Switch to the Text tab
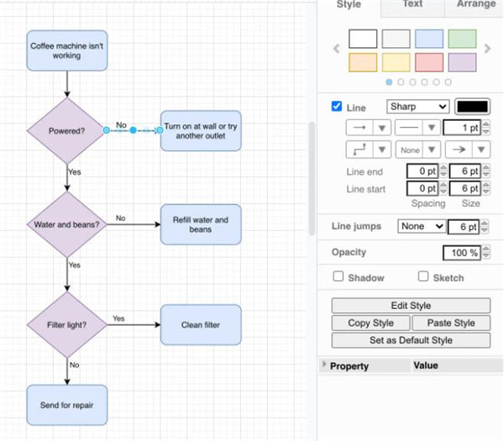This screenshot has width=504, height=441. tap(412, 5)
